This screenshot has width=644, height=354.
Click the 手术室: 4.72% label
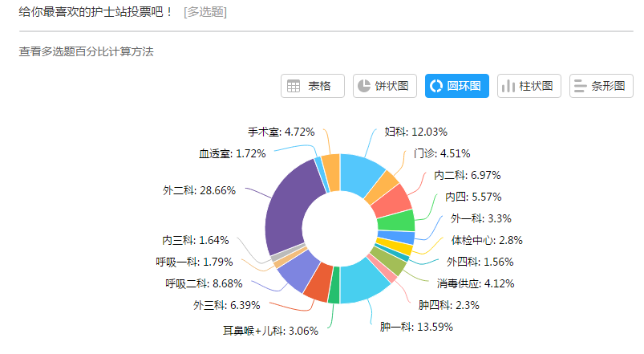point(281,132)
